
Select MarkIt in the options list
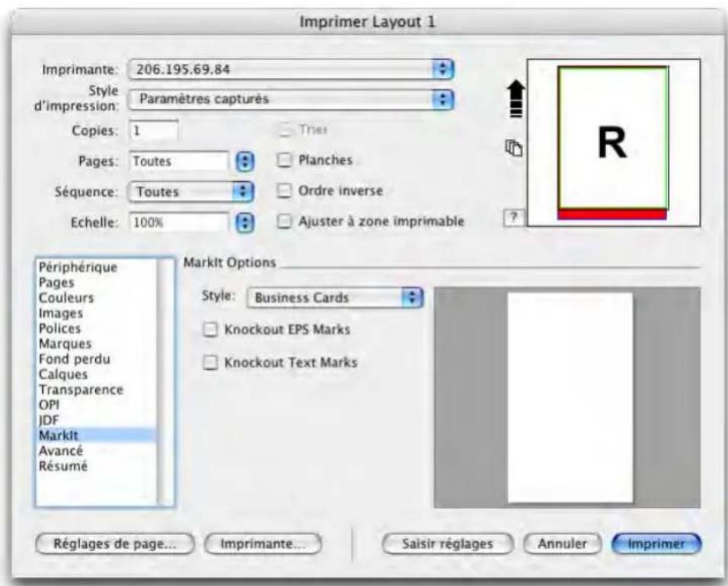point(97,435)
